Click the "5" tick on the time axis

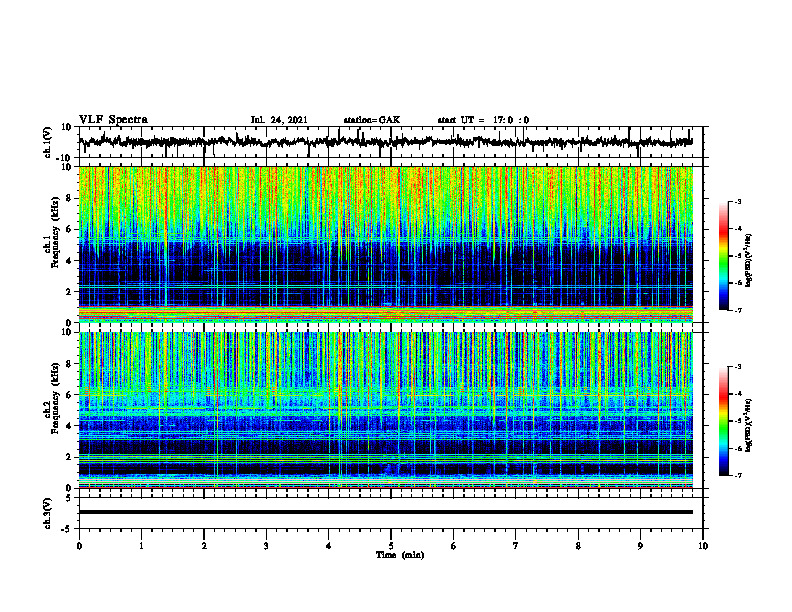[x=391, y=546]
